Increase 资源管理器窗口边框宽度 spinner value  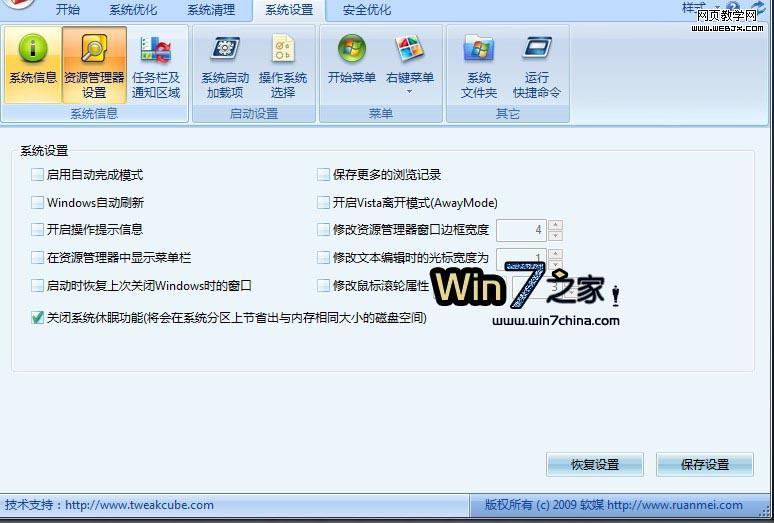click(x=555, y=224)
